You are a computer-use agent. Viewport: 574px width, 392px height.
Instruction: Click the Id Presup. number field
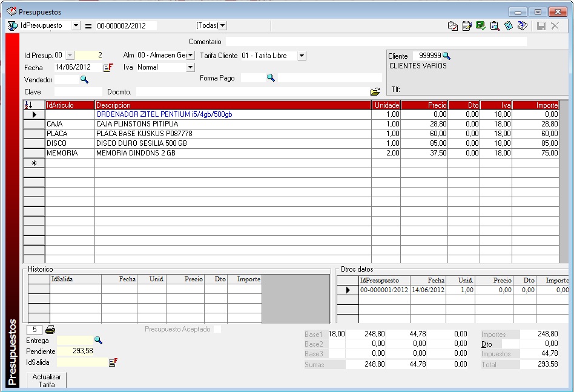coord(90,56)
